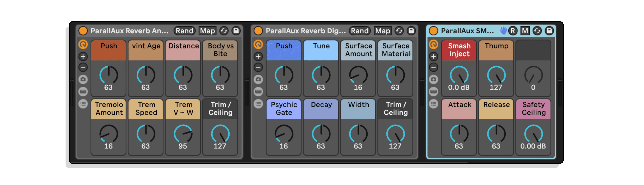Screen dimensions: 644x185
Task: Click Map button on Reverb Digital rack
Action: [383, 31]
